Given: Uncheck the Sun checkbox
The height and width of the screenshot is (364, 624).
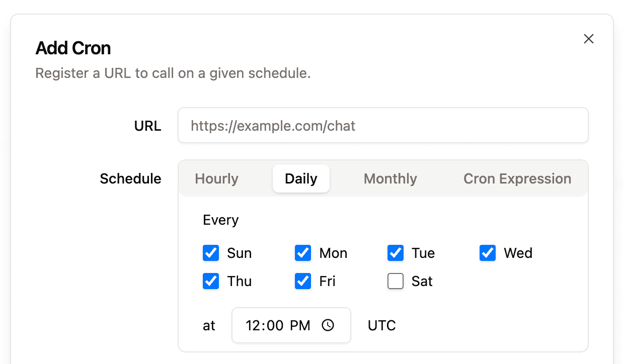Looking at the screenshot, I should point(211,253).
